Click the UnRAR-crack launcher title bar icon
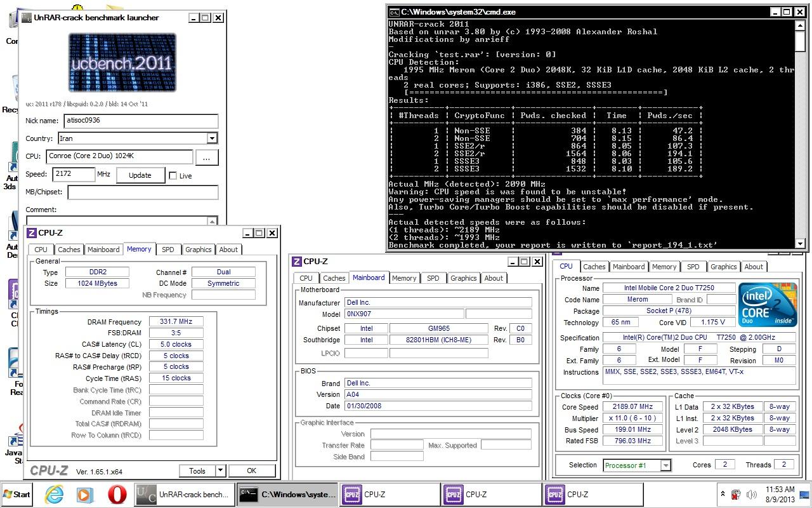812x508 pixels. [x=25, y=18]
